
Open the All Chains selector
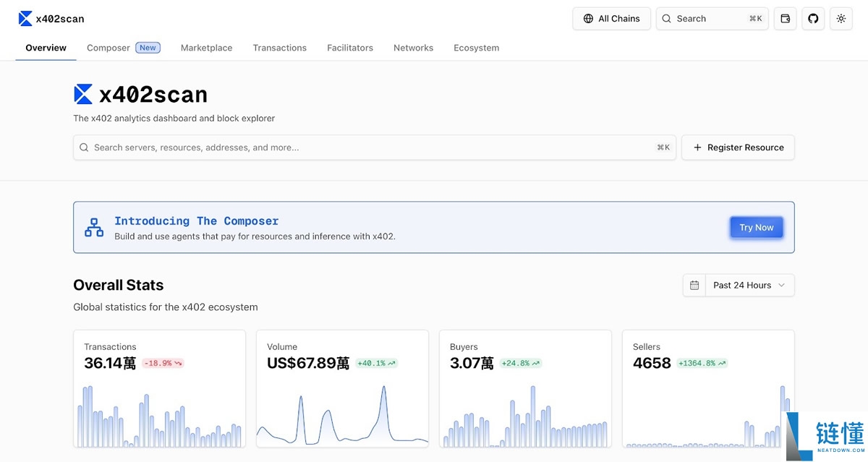611,19
